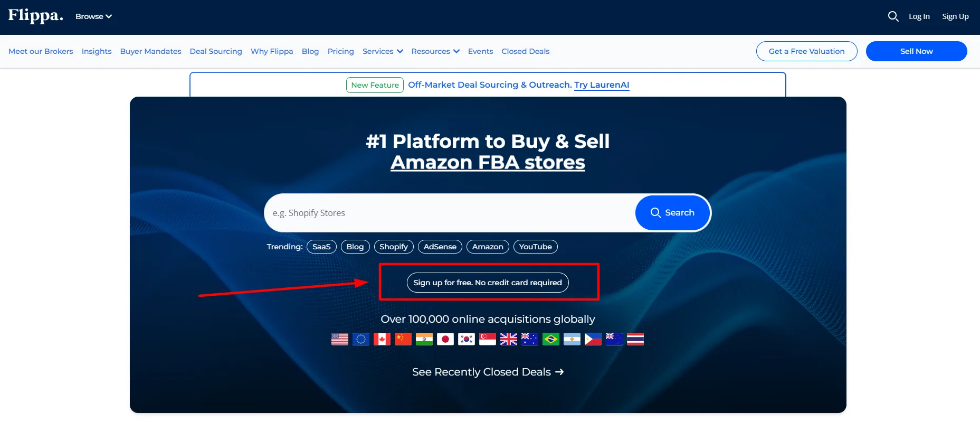Click the header search magnifier icon

click(893, 16)
